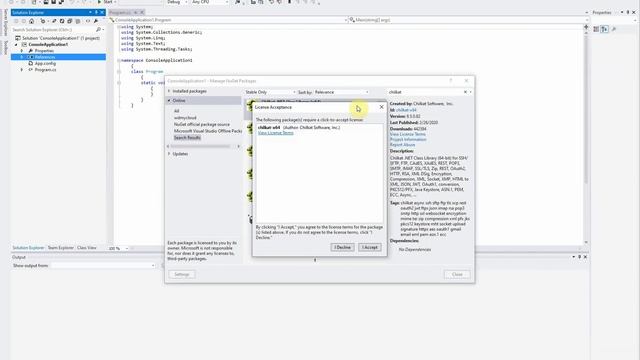This screenshot has width=640, height=360.
Task: Close the License Acceptance dialog
Action: click(x=381, y=107)
